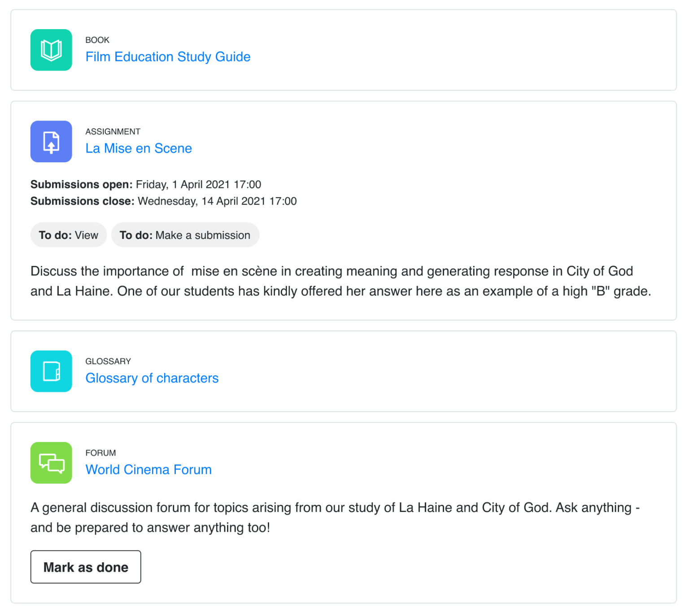689x616 pixels.
Task: Click the cyan Glossary icon
Action: point(51,371)
